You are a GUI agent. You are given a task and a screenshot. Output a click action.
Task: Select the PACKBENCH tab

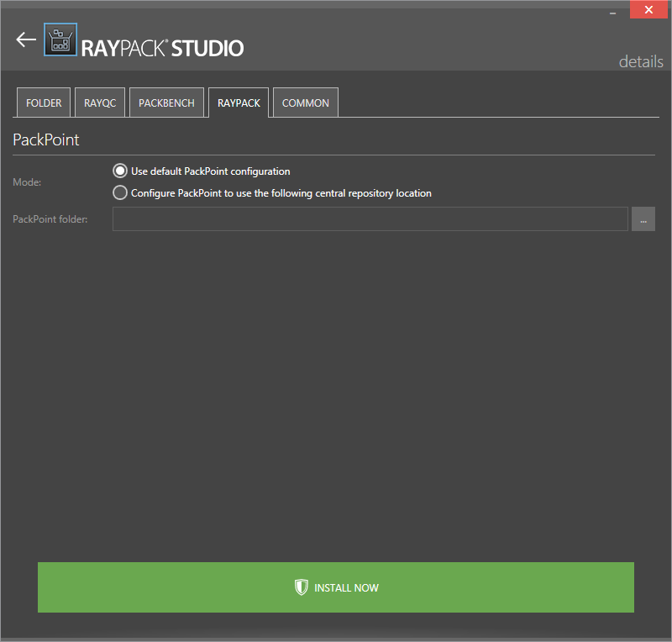pos(166,103)
